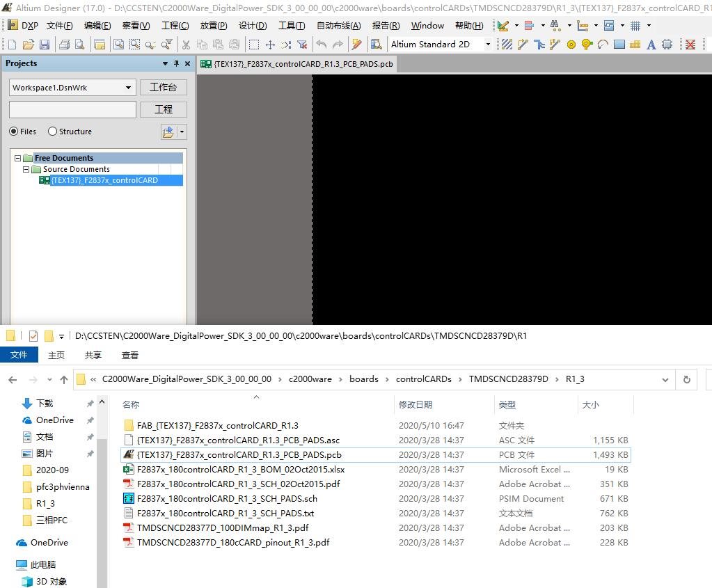Save the PCB with floppy icon

(45, 44)
